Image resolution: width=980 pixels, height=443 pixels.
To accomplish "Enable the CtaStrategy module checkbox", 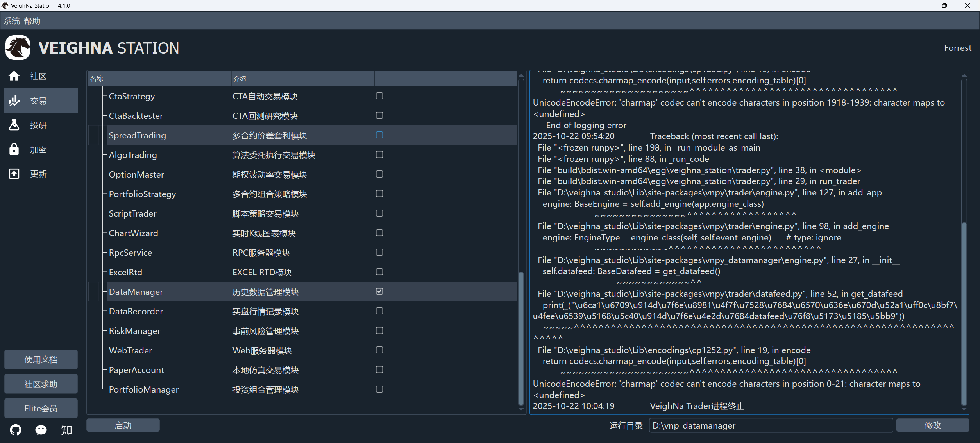I will [379, 96].
